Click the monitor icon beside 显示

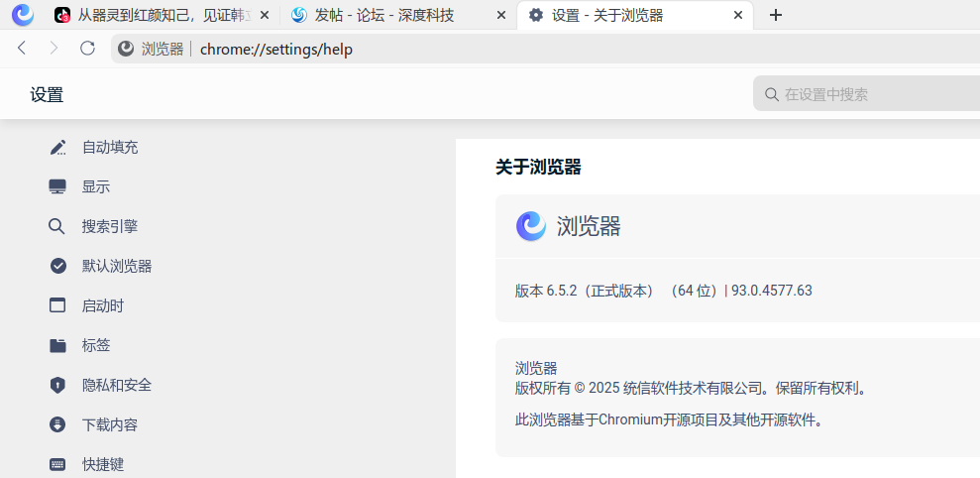coord(57,187)
